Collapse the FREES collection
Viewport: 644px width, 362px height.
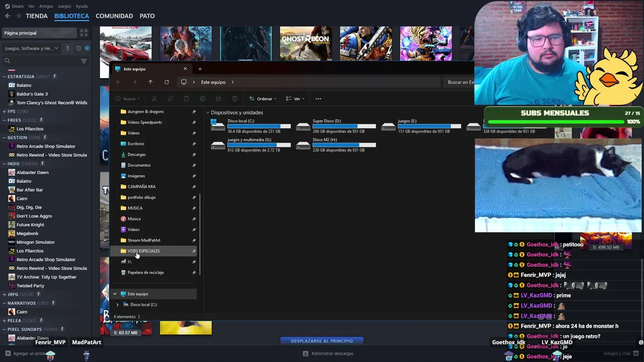[4, 120]
